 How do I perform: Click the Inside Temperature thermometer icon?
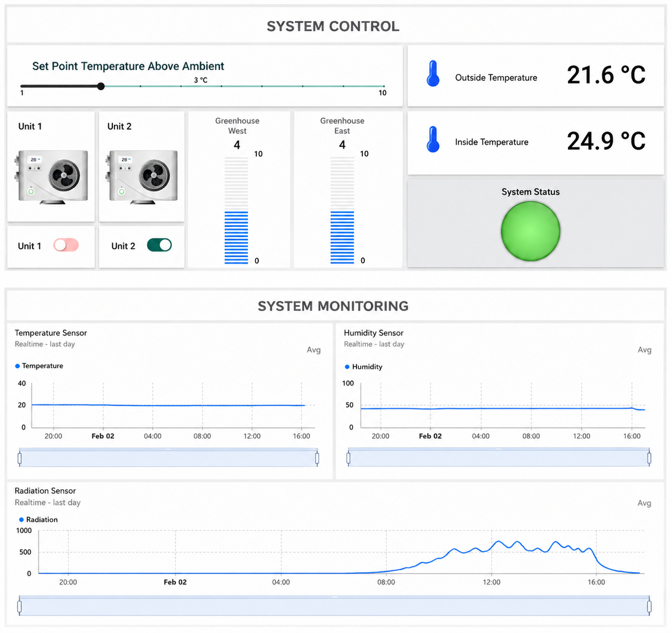[x=433, y=139]
